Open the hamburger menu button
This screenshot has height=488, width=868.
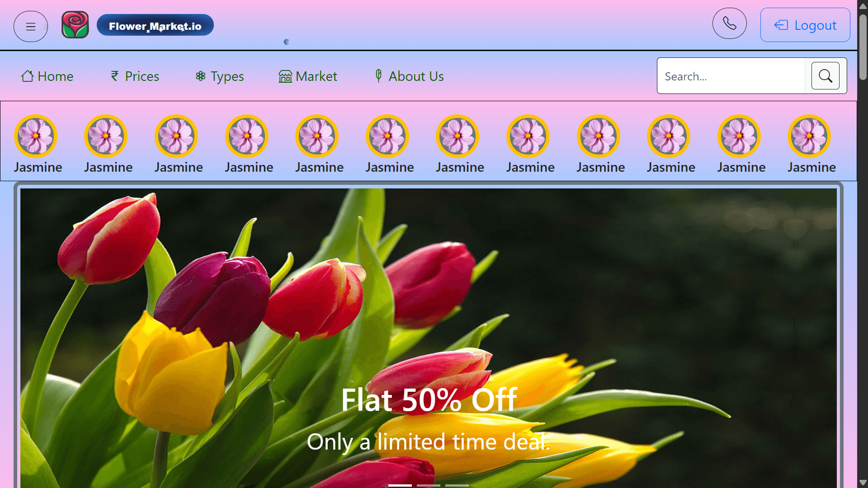[31, 27]
